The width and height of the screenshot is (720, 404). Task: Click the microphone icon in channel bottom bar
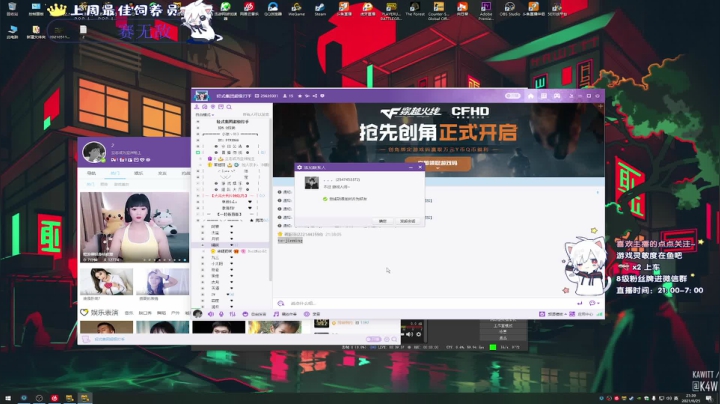221,314
